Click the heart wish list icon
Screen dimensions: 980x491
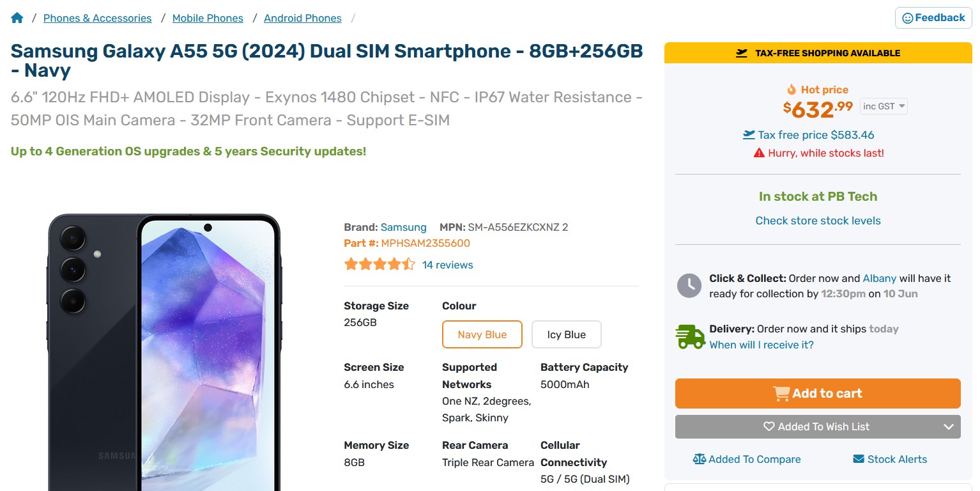click(x=769, y=426)
